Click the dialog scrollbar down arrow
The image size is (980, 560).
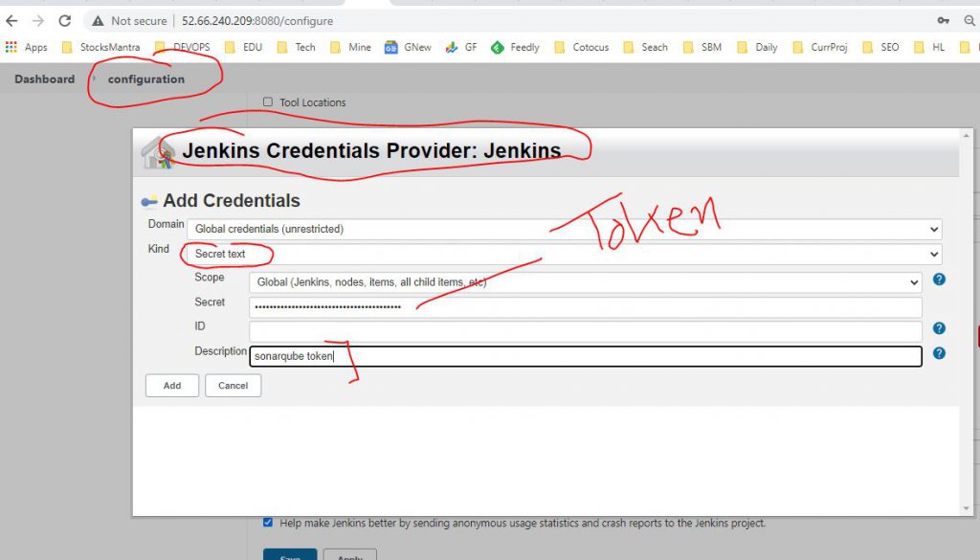967,508
